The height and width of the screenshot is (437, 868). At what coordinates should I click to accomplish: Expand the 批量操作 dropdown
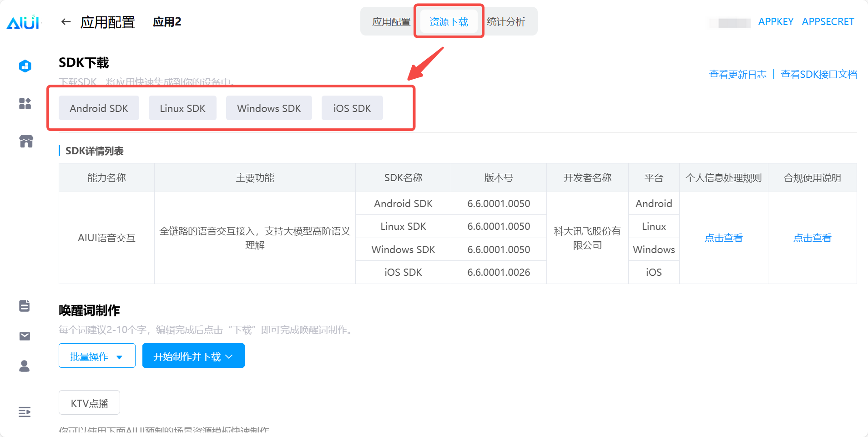point(97,356)
